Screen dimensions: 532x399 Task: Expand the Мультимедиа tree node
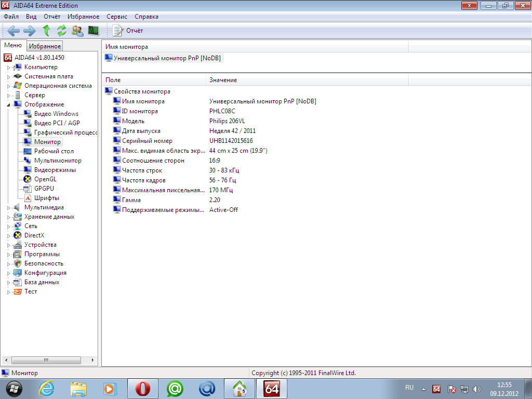point(8,208)
